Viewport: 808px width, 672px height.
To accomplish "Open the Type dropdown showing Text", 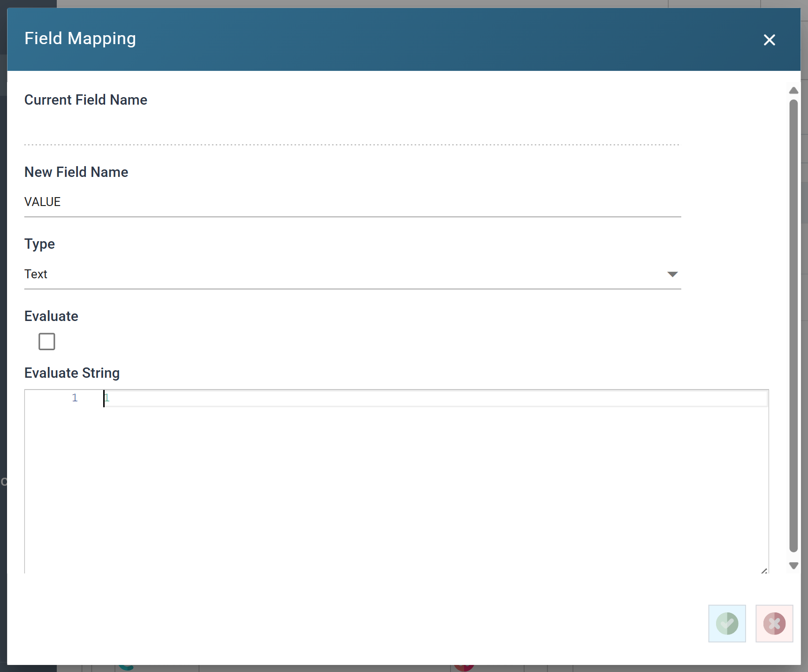I will [352, 274].
